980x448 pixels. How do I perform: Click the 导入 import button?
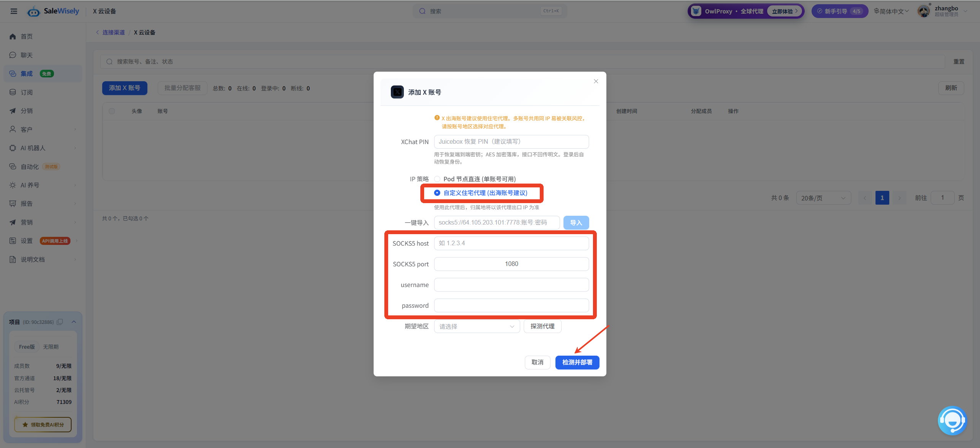tap(576, 223)
